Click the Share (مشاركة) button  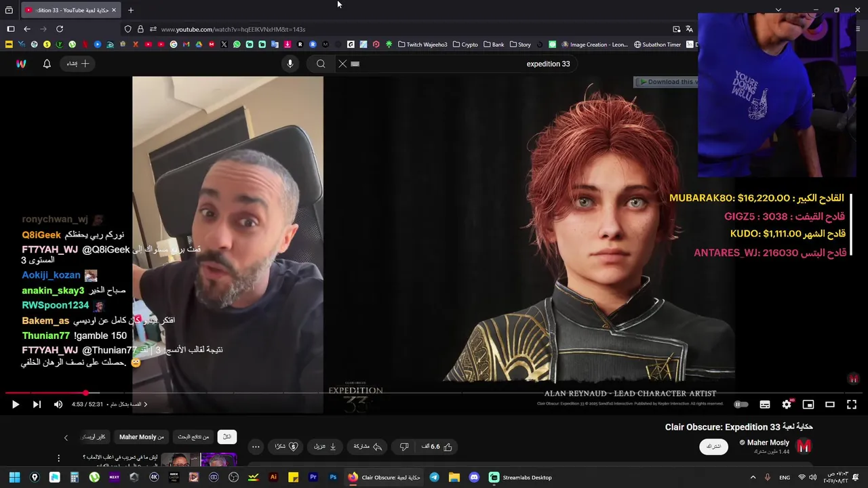coord(368,447)
